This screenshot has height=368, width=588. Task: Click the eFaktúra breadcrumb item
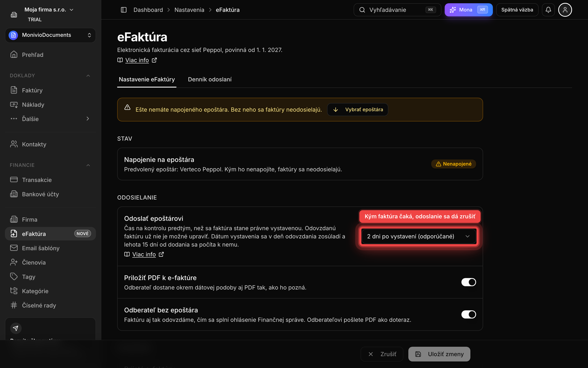pyautogui.click(x=227, y=10)
